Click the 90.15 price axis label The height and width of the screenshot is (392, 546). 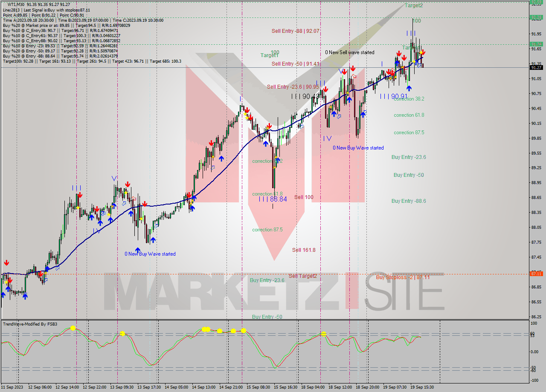pos(537,123)
